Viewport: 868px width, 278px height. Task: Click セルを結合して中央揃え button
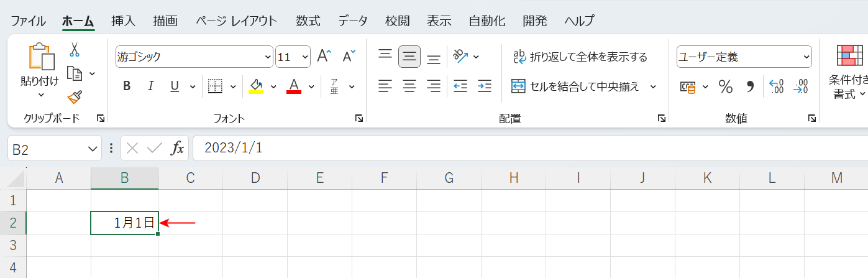click(576, 86)
